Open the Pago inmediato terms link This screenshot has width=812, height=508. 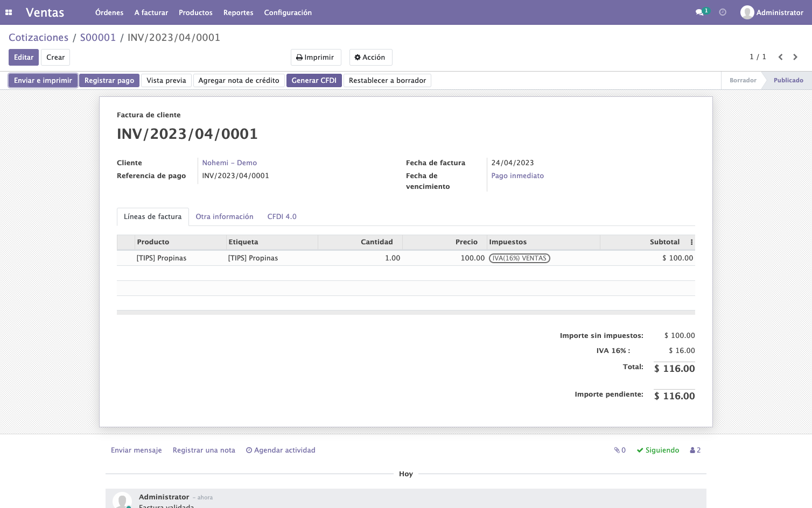click(x=517, y=176)
